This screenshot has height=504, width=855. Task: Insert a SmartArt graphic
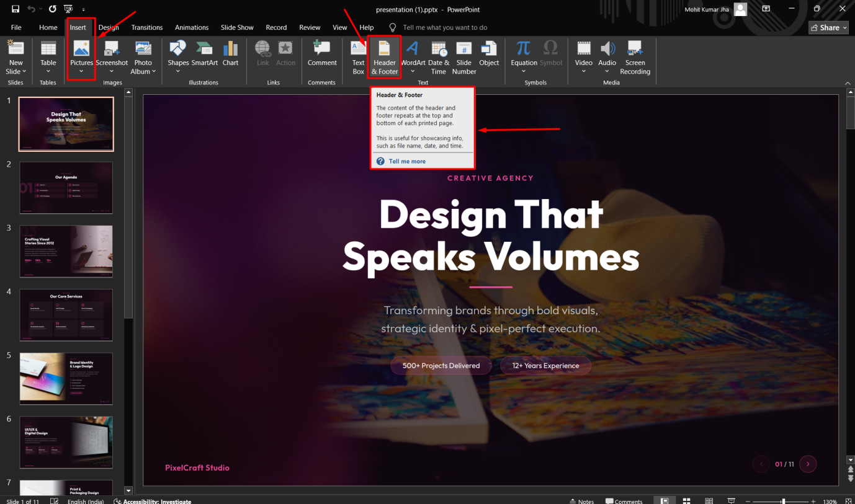pos(204,53)
